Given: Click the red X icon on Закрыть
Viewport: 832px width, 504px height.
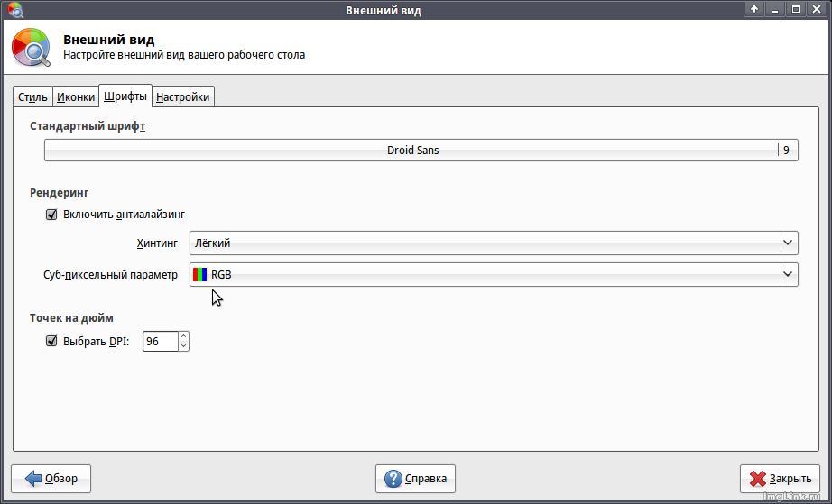Looking at the screenshot, I should (x=758, y=479).
